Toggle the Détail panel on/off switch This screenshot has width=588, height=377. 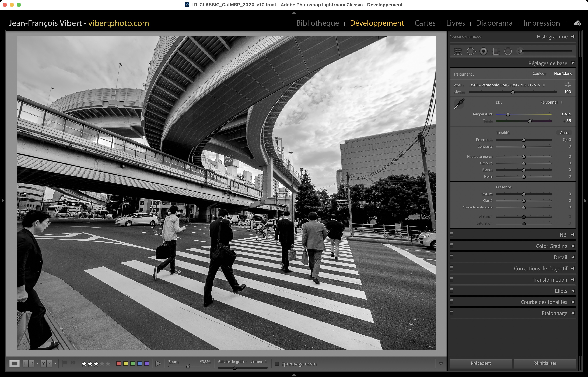point(452,256)
